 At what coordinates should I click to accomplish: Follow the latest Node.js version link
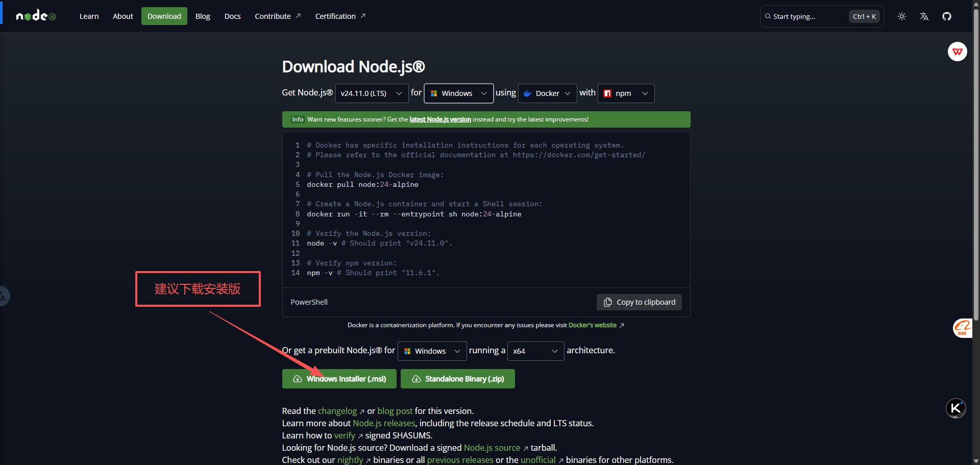pos(440,119)
